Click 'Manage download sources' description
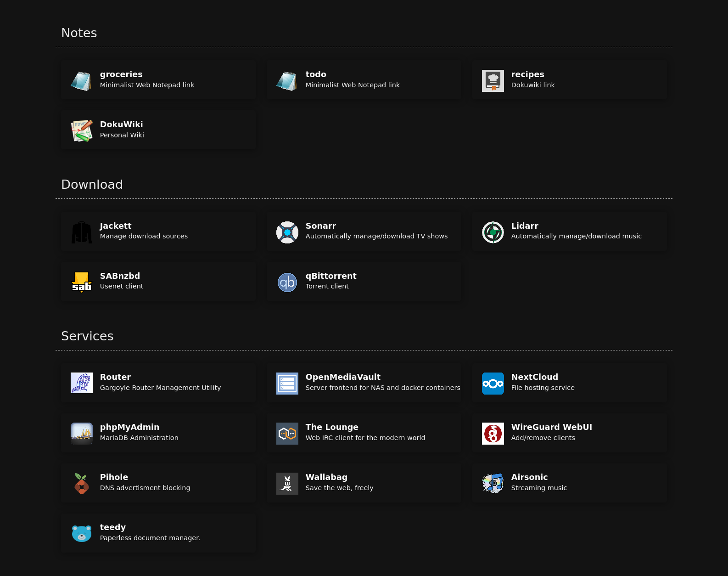Viewport: 728px width, 576px height. [x=144, y=236]
